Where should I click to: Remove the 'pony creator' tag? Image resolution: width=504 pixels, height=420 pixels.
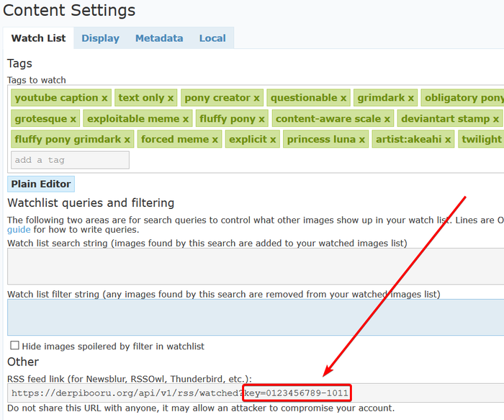tap(256, 98)
